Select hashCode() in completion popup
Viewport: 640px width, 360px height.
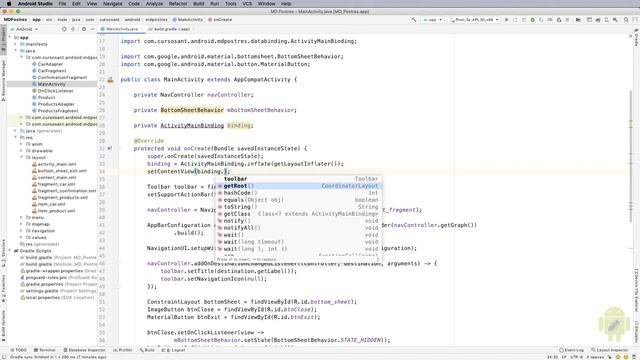[x=299, y=193]
